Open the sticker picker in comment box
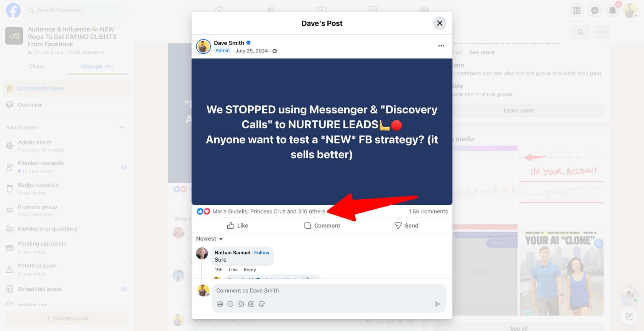The height and width of the screenshot is (331, 644). (x=262, y=304)
